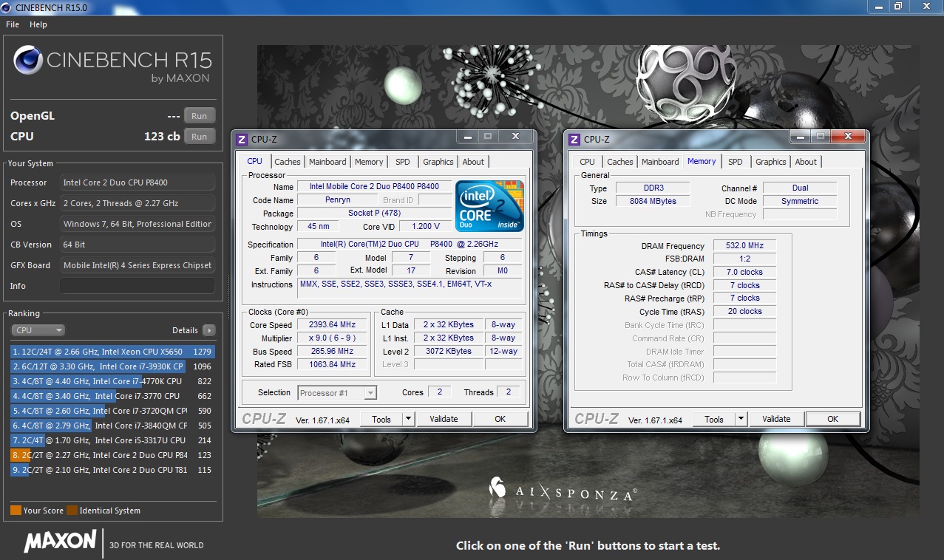This screenshot has height=560, width=944.
Task: Click Validate in the Memory window
Action: pyautogui.click(x=776, y=419)
